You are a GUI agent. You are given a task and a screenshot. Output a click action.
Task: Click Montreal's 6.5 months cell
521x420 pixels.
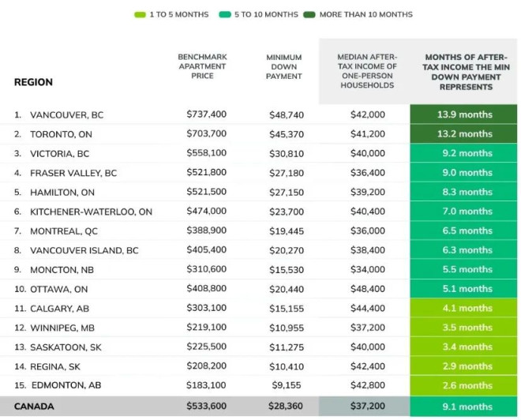(x=463, y=231)
